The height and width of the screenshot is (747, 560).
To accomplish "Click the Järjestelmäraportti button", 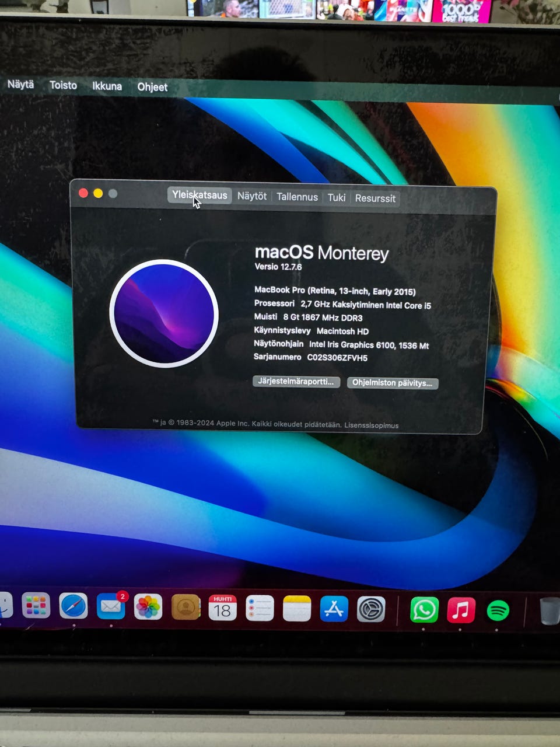I will [296, 381].
